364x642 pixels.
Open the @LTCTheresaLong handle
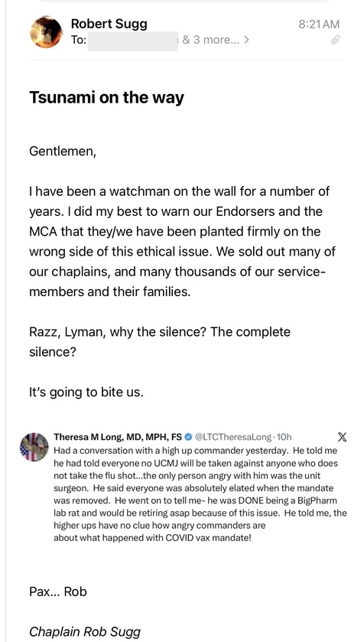[232, 437]
